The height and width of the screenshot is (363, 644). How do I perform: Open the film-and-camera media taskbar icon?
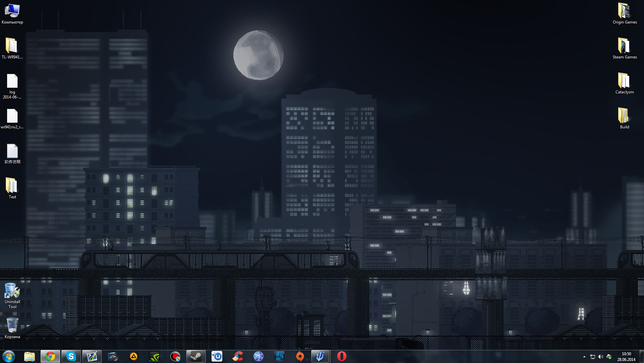click(113, 356)
